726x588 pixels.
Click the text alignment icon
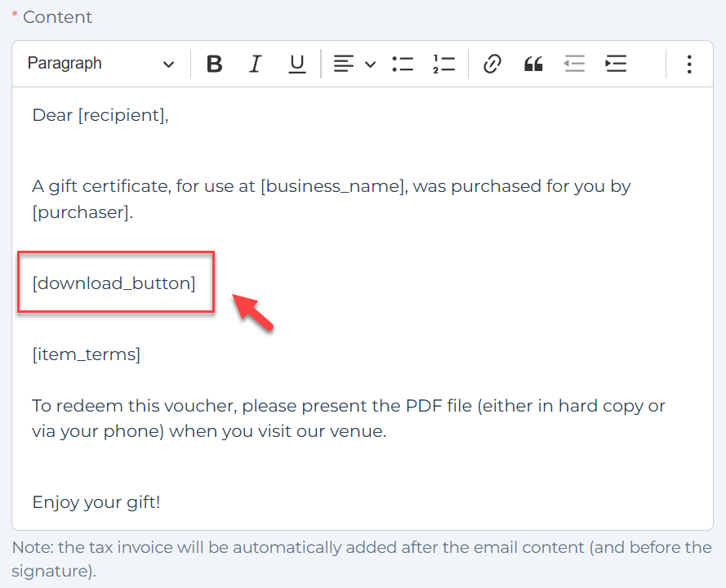click(x=344, y=64)
